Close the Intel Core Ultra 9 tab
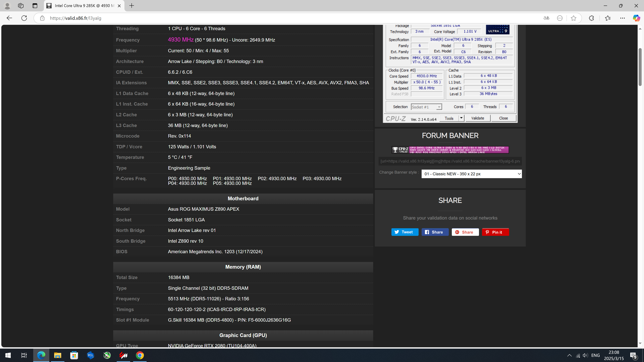The height and width of the screenshot is (362, 644). [119, 6]
